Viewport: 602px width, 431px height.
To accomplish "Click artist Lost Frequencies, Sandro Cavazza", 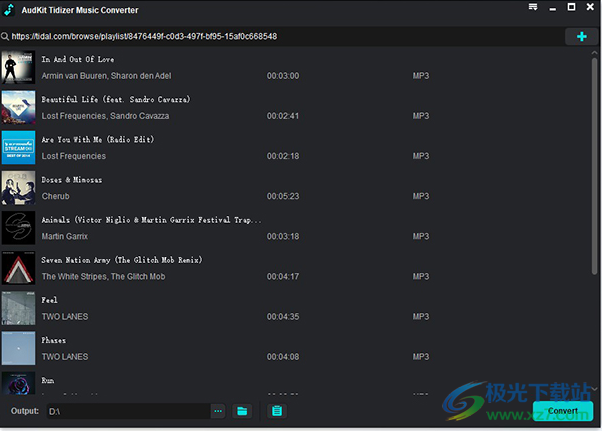I will [x=105, y=116].
